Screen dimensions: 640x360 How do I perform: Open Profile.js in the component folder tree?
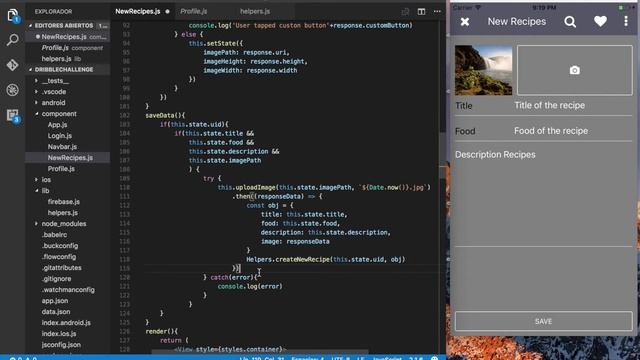(61, 169)
